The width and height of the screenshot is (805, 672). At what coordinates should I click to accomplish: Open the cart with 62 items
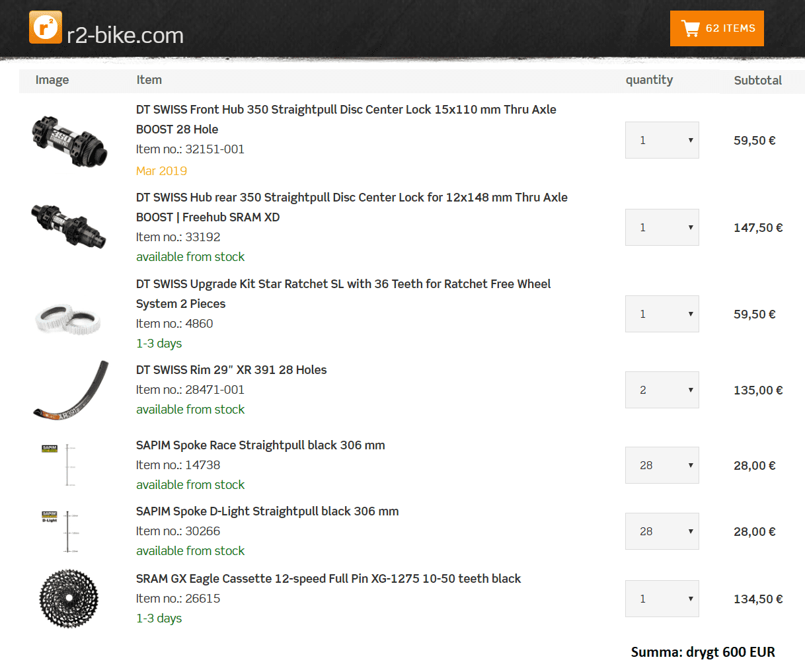point(716,28)
